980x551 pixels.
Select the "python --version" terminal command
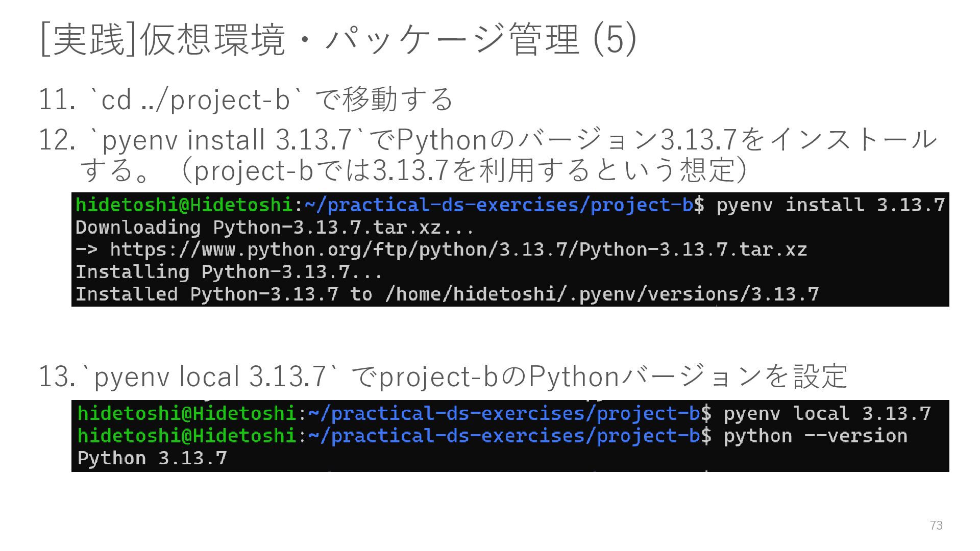(815, 436)
